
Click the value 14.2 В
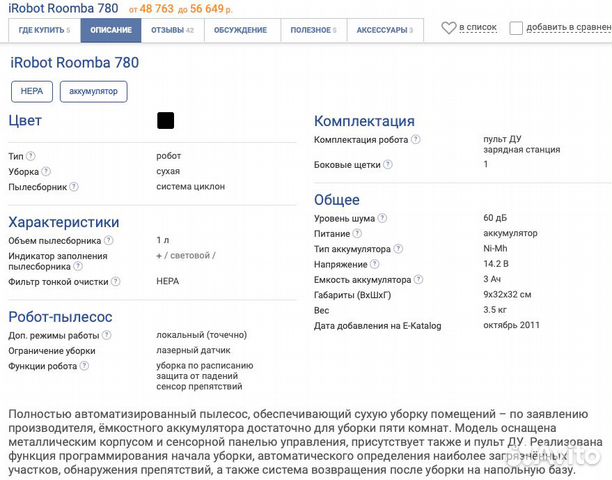click(x=496, y=264)
